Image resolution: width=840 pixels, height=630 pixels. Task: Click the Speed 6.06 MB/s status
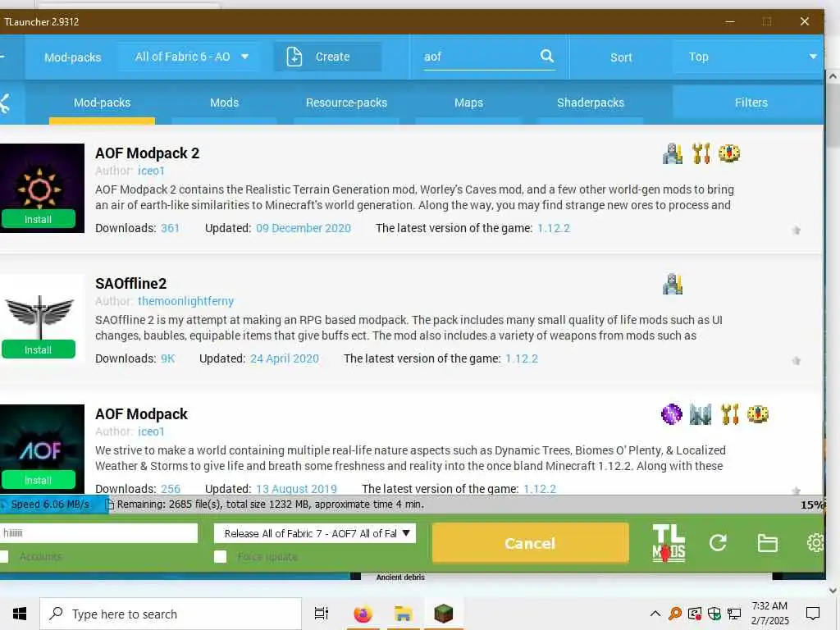[50, 504]
